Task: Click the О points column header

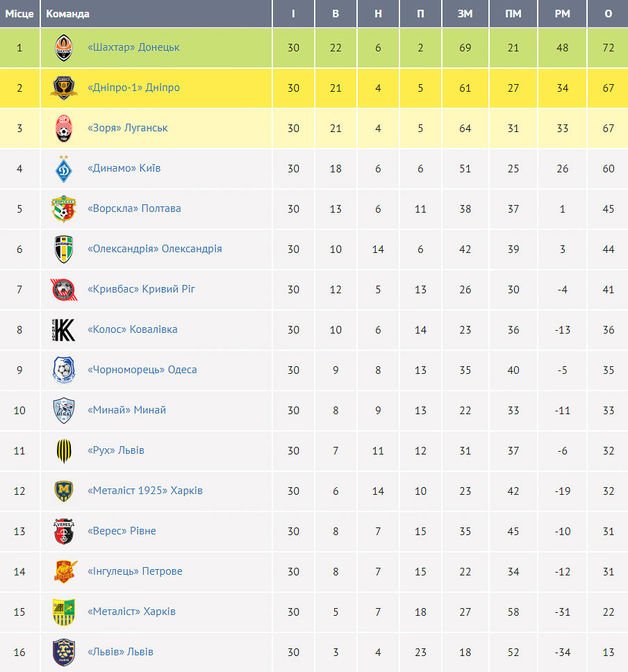Action: pos(608,14)
